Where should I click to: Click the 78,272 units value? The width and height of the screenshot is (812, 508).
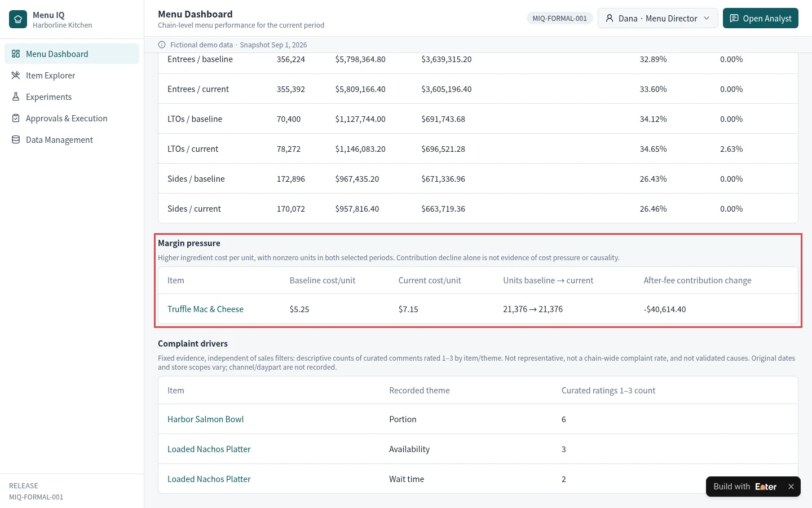[x=289, y=149]
